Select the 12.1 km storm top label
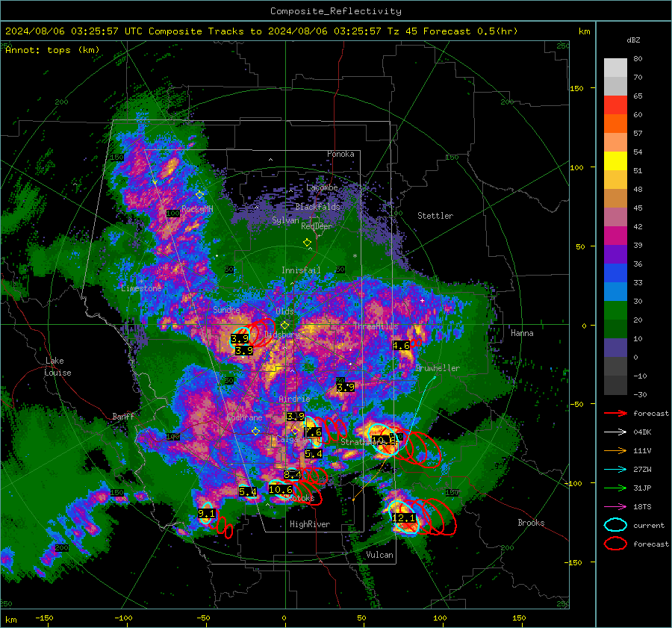Viewport: 672px width, 628px height. [x=404, y=517]
